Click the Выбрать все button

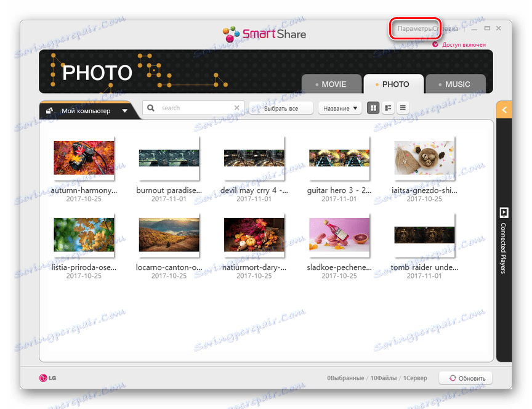coord(281,108)
